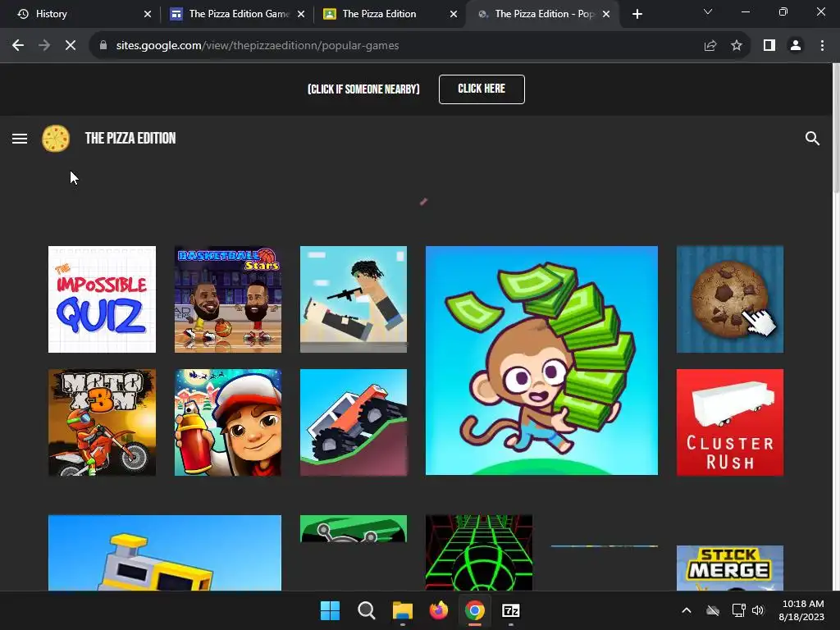Open Cluster Rush game
The width and height of the screenshot is (840, 630).
tap(729, 422)
